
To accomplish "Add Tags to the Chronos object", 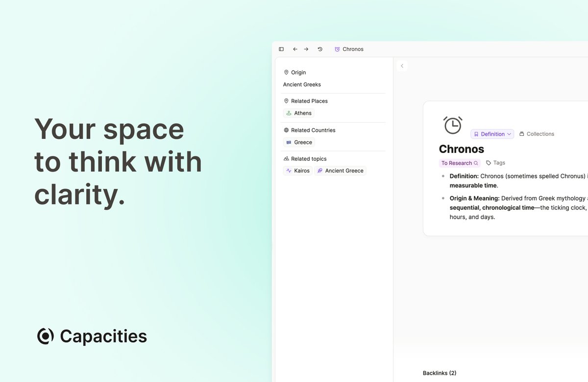I will pos(495,163).
